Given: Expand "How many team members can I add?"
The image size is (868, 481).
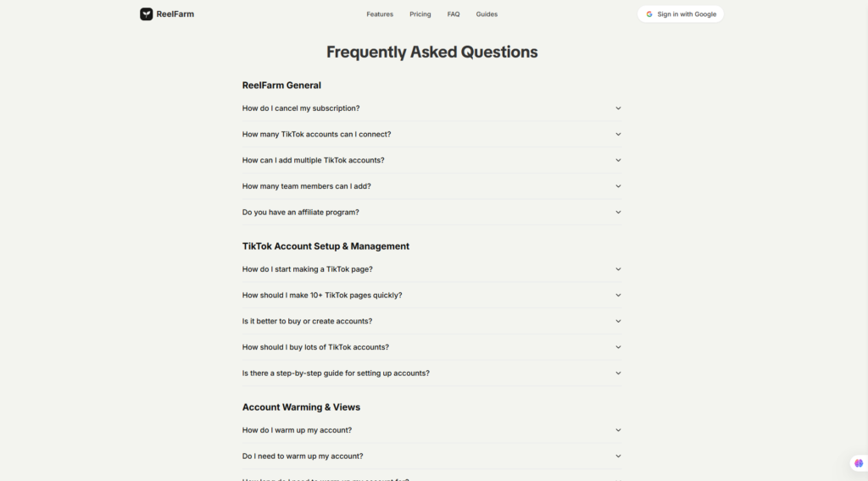Looking at the screenshot, I should coord(431,186).
